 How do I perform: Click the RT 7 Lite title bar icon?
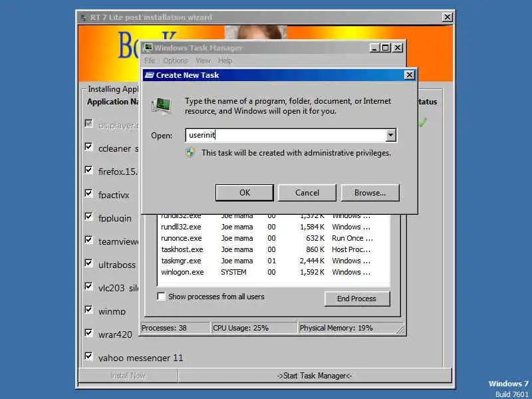(84, 17)
